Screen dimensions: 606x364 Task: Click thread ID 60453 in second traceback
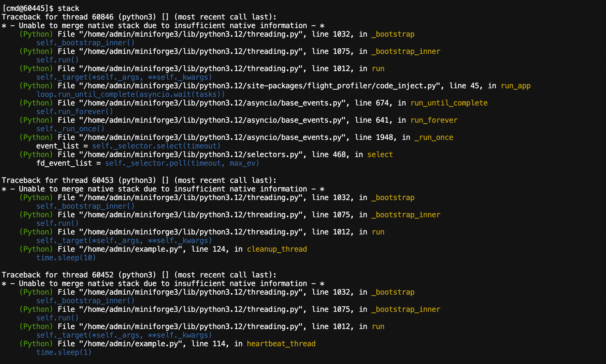[x=103, y=180]
